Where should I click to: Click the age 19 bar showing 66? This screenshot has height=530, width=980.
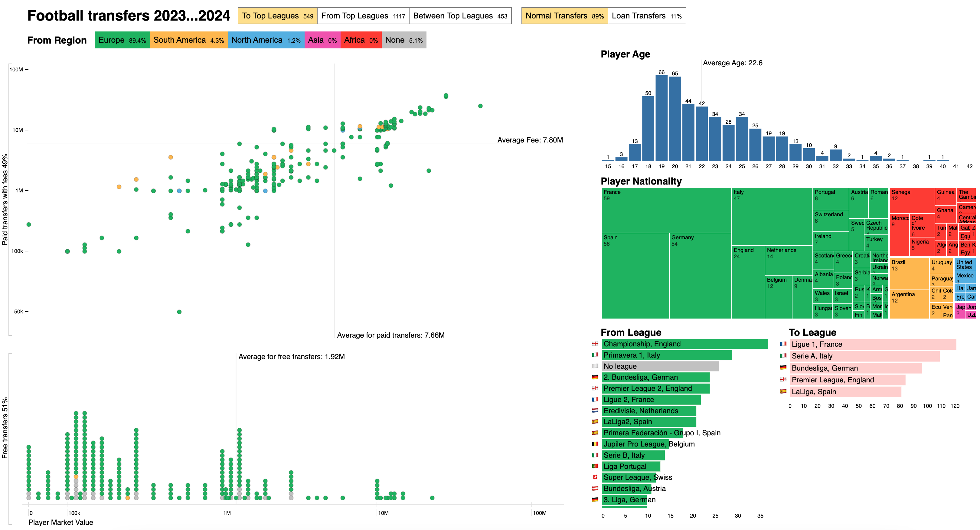click(x=661, y=118)
